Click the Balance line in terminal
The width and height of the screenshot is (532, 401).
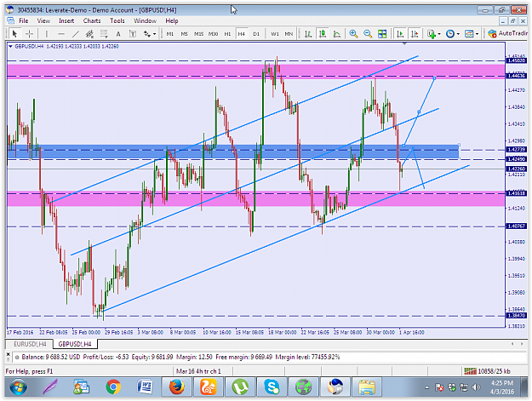180,357
